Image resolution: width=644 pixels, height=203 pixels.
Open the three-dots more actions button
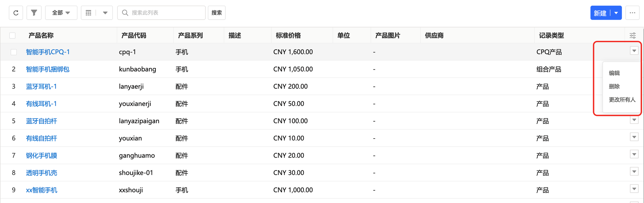(632, 13)
